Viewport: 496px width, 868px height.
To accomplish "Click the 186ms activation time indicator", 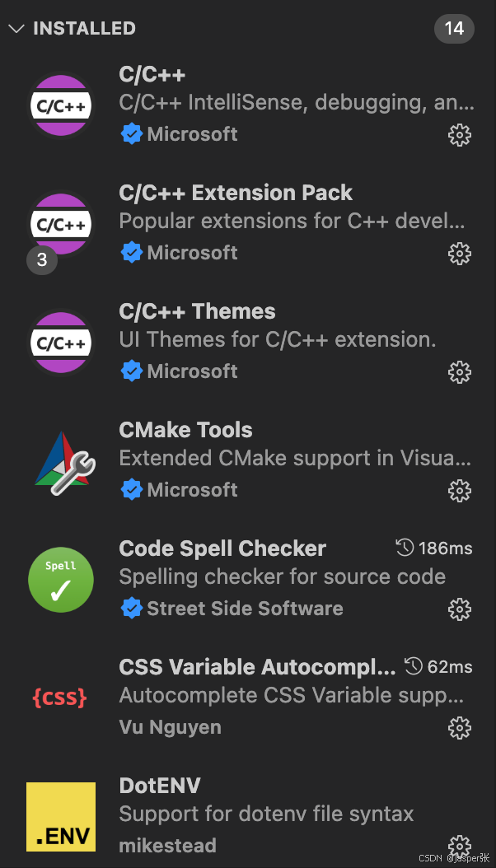I will [x=434, y=548].
